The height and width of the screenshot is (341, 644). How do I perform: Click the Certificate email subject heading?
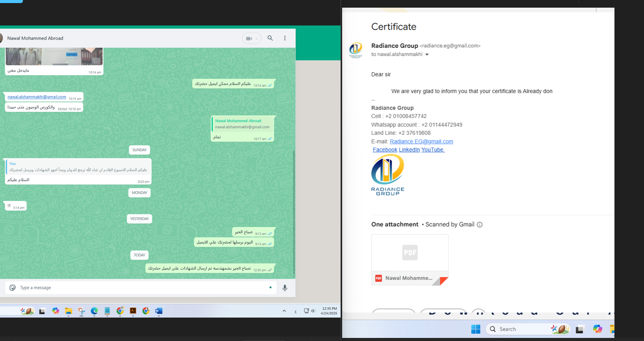[394, 27]
